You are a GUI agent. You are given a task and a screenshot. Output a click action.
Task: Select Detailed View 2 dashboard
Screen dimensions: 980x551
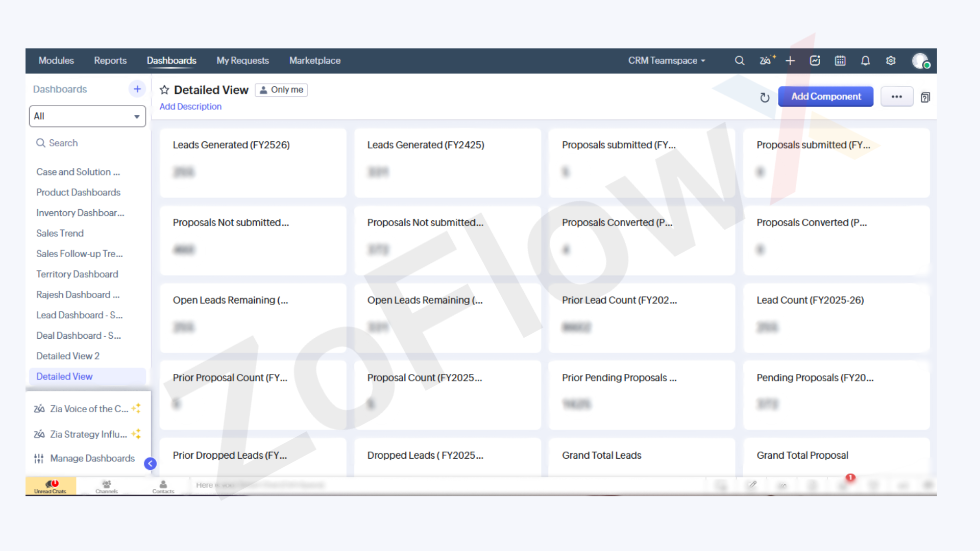[x=68, y=356]
